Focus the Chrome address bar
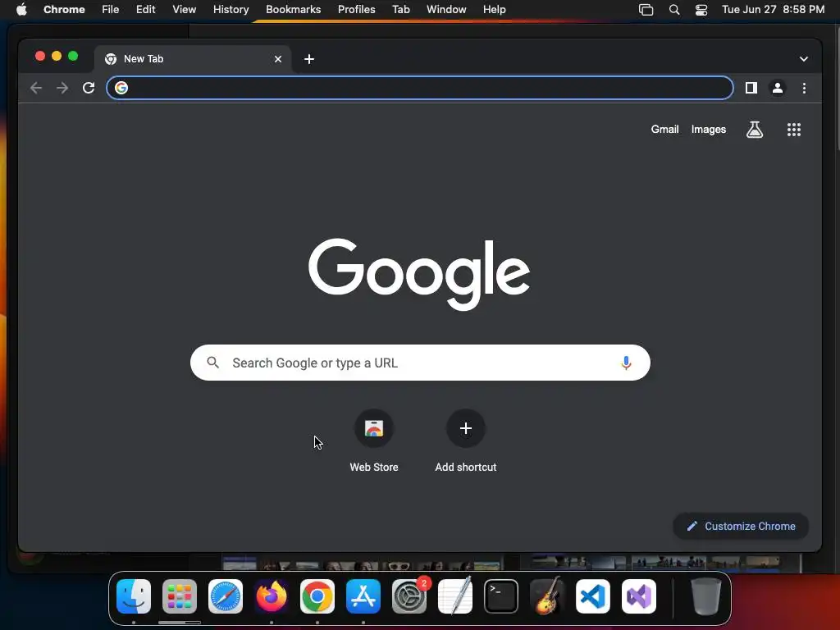This screenshot has height=630, width=840. (420, 88)
